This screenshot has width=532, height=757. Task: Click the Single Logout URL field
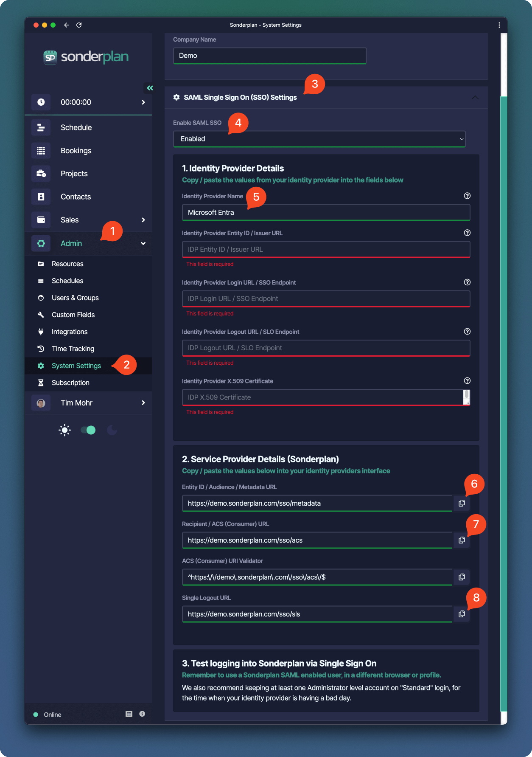coord(317,614)
